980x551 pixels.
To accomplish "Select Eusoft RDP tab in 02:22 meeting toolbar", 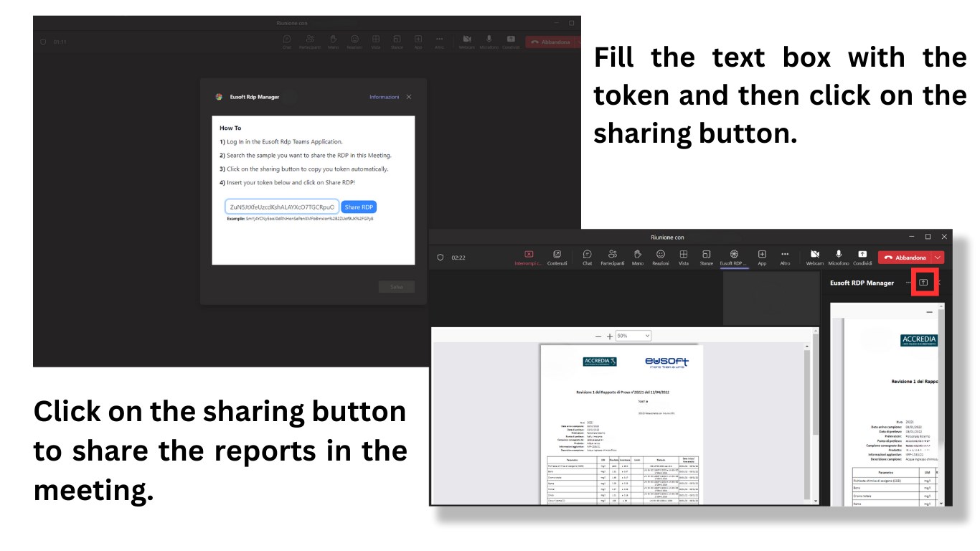I will click(x=734, y=258).
